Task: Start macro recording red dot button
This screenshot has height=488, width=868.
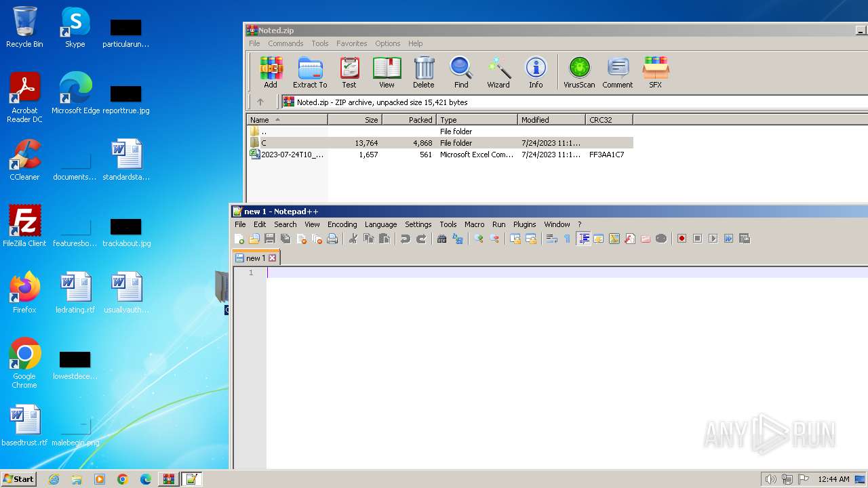Action: pyautogui.click(x=682, y=239)
